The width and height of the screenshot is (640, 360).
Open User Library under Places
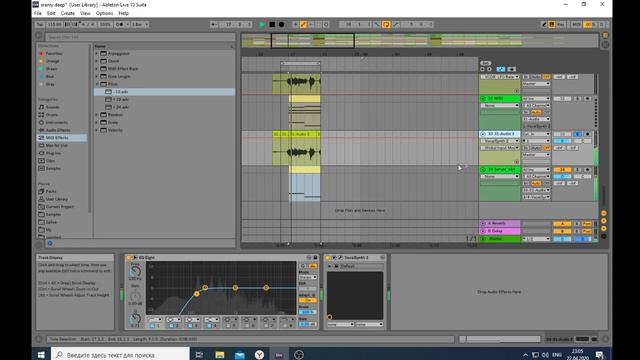[x=56, y=199]
